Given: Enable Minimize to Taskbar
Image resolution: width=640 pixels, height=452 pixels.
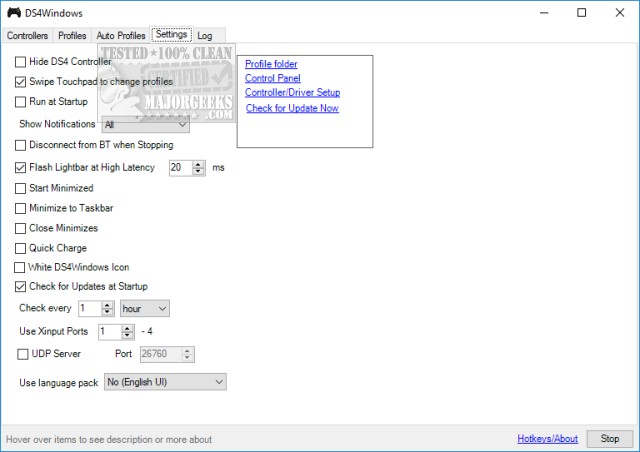Looking at the screenshot, I should tap(20, 208).
